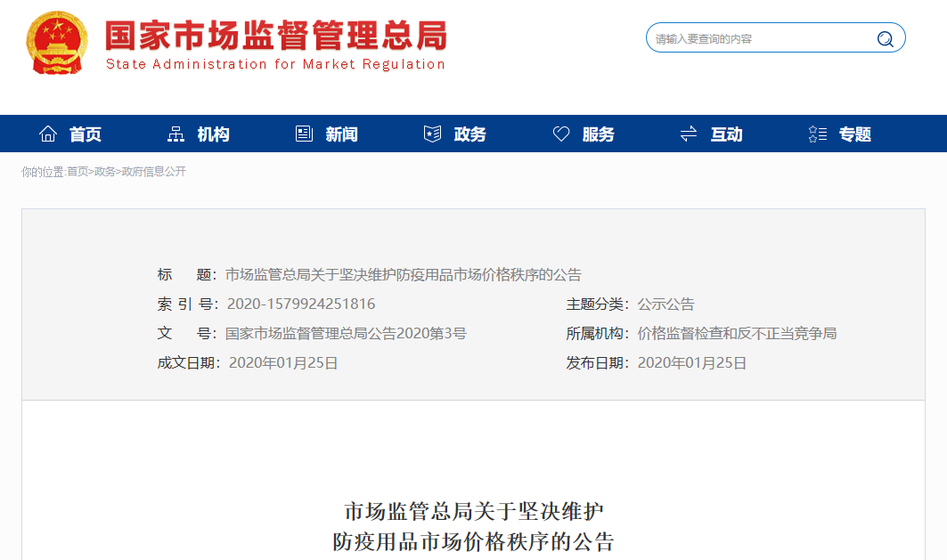947x560 pixels.
Task: Click the book-star icon beside 政务
Action: [x=432, y=134]
